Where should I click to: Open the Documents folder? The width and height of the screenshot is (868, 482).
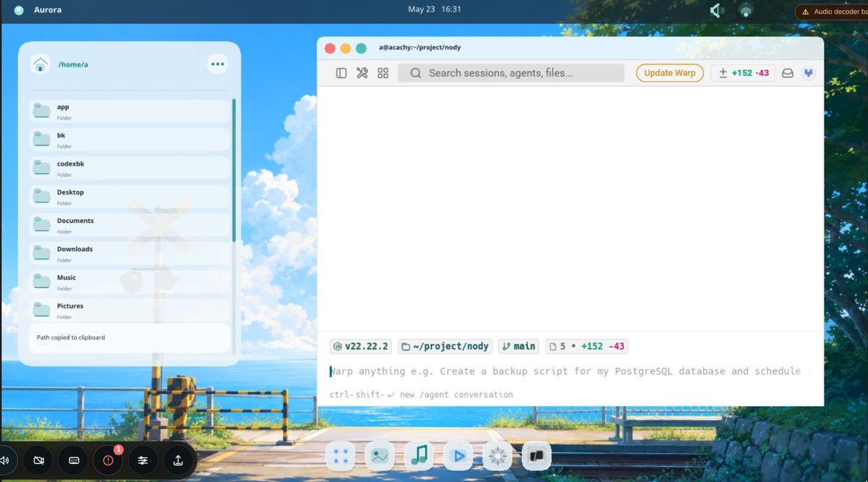pyautogui.click(x=129, y=225)
